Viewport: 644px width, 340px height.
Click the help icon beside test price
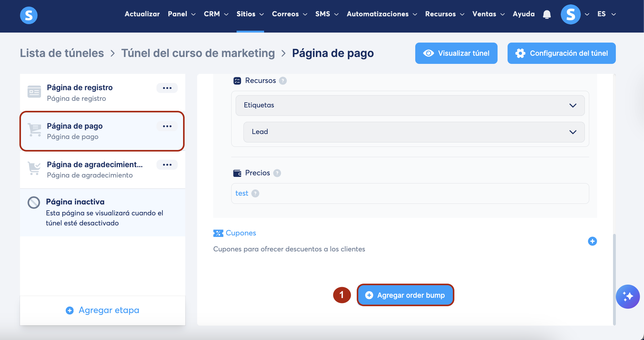tap(255, 193)
